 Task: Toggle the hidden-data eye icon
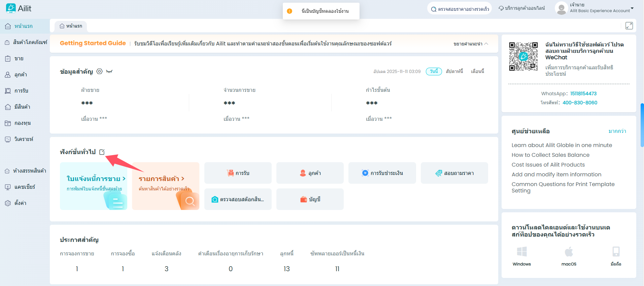[x=109, y=71]
